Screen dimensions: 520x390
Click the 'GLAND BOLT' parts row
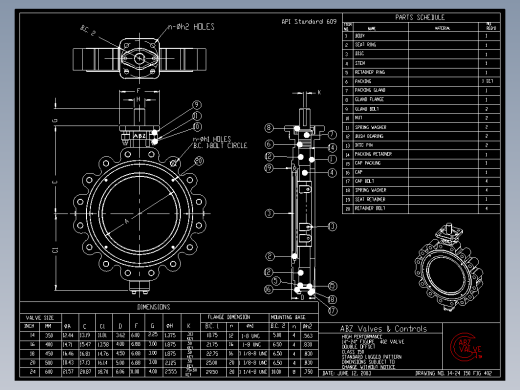coord(421,109)
